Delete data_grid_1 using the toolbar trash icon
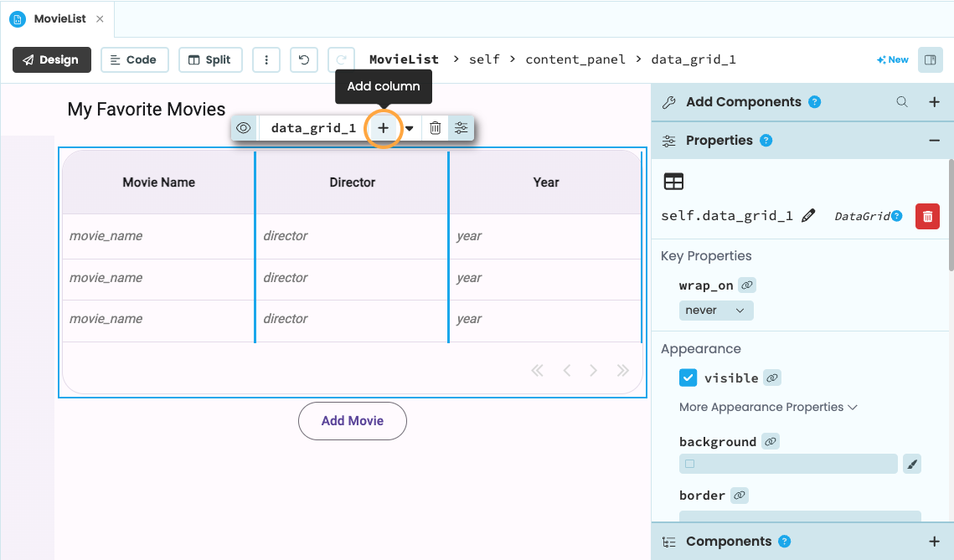The width and height of the screenshot is (954, 560). pos(435,127)
